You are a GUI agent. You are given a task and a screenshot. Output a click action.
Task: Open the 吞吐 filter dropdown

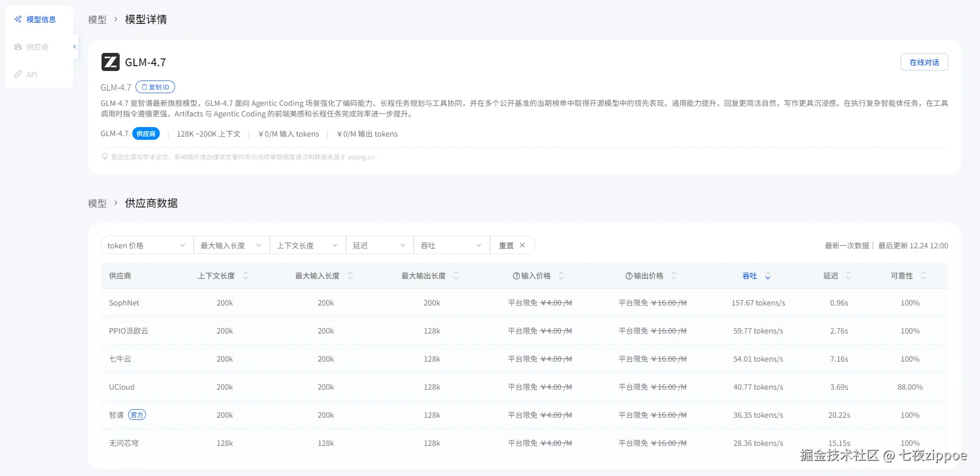click(x=451, y=245)
